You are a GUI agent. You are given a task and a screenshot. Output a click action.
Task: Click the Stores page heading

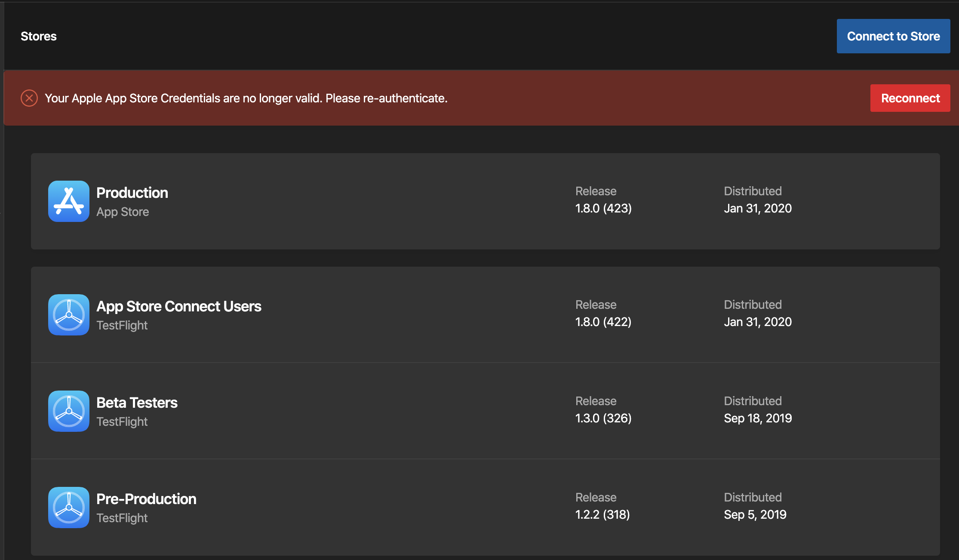pyautogui.click(x=39, y=36)
